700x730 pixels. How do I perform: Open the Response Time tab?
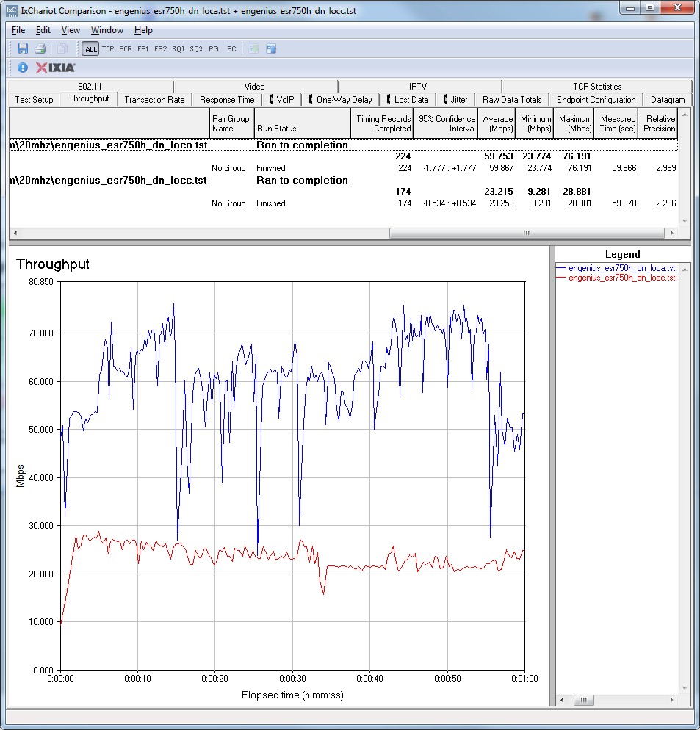click(x=227, y=100)
